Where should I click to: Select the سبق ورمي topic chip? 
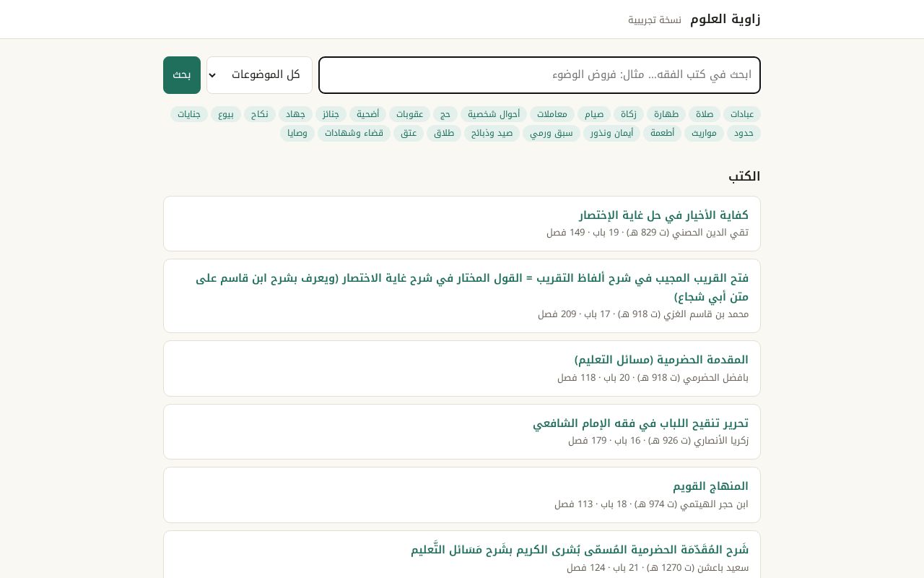(x=552, y=133)
